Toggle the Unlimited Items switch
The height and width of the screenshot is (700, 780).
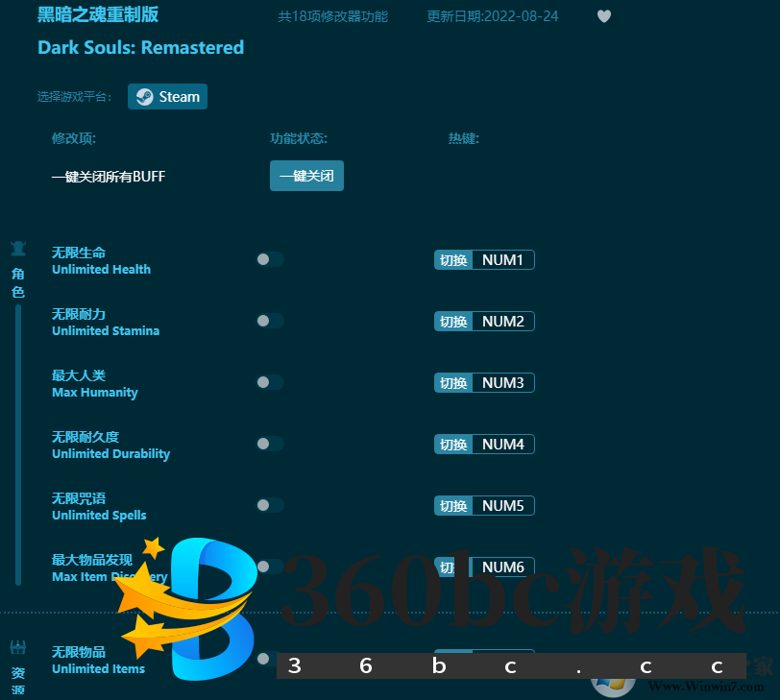click(x=268, y=659)
